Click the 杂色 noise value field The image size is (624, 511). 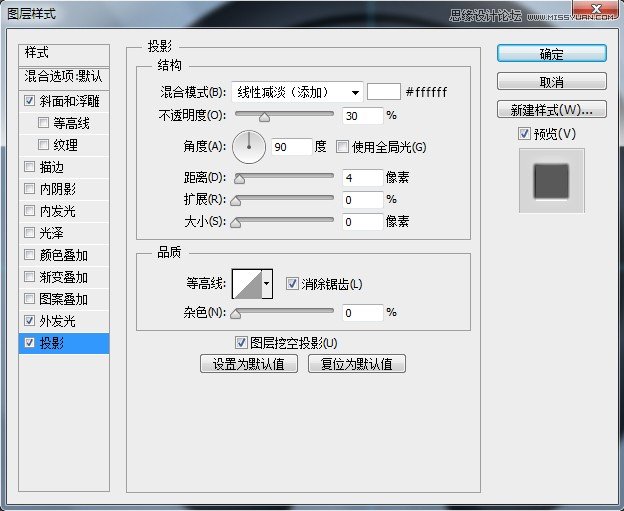tap(363, 313)
